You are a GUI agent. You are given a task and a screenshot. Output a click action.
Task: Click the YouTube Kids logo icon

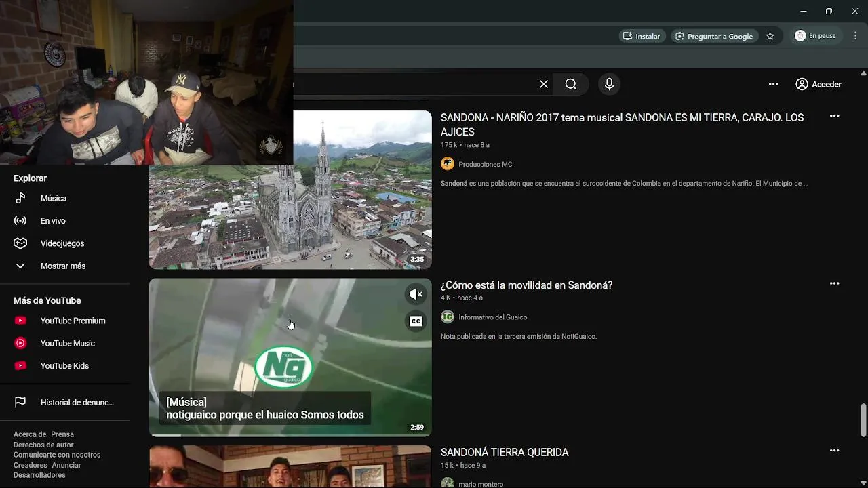[20, 365]
